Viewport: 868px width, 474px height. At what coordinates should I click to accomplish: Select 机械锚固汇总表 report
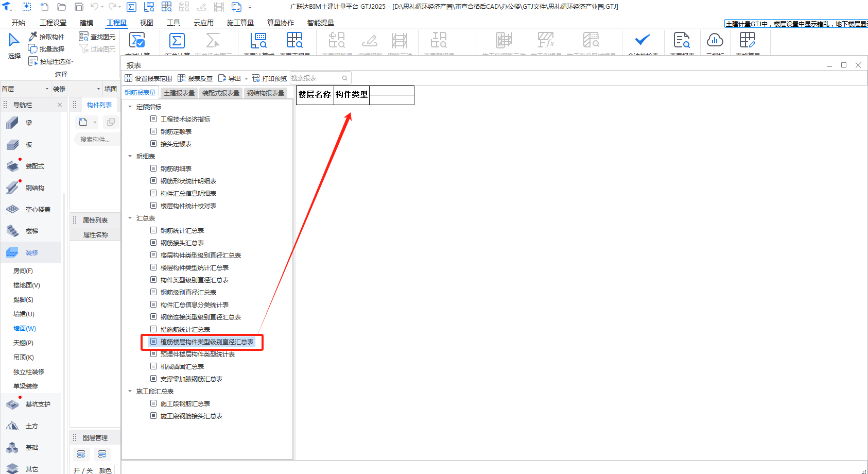(x=182, y=366)
